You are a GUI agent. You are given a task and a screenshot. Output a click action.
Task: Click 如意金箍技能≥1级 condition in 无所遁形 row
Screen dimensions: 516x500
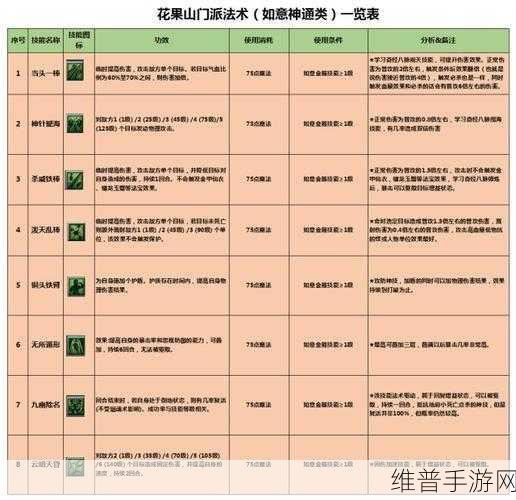coord(328,344)
